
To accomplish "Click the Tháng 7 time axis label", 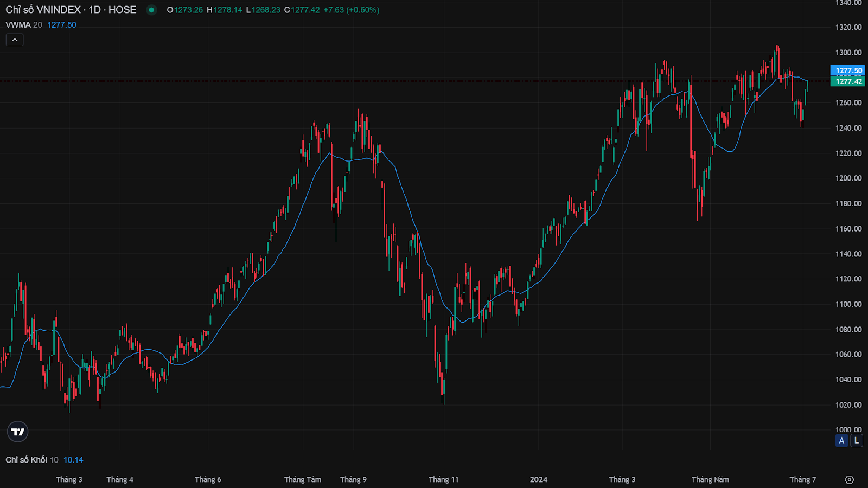I will pyautogui.click(x=802, y=479).
